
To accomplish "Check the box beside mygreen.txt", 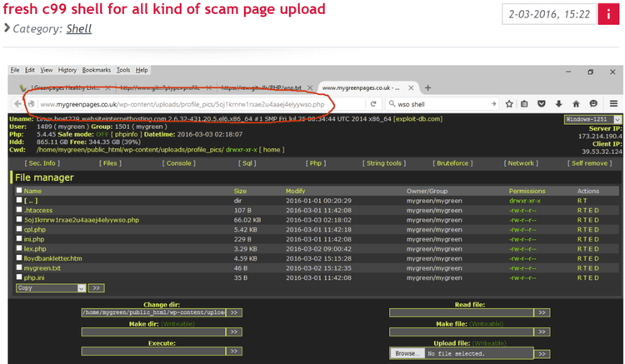I will point(19,268).
